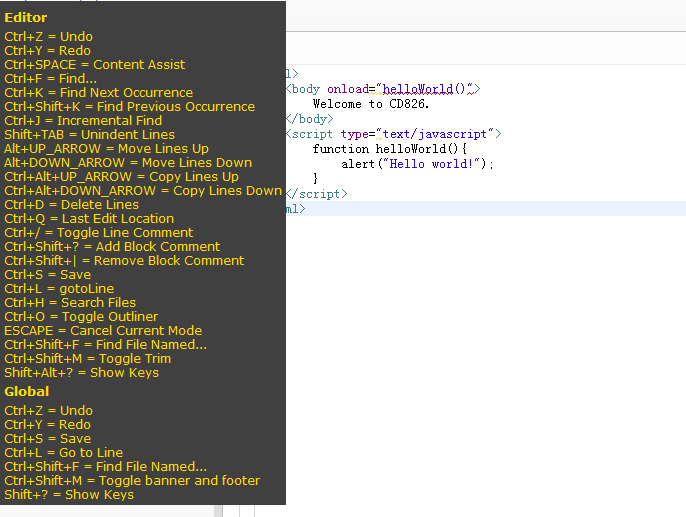The width and height of the screenshot is (686, 517).
Task: Click 'Ctrl+Shift+| = Remove Block Comment'
Action: (x=124, y=261)
